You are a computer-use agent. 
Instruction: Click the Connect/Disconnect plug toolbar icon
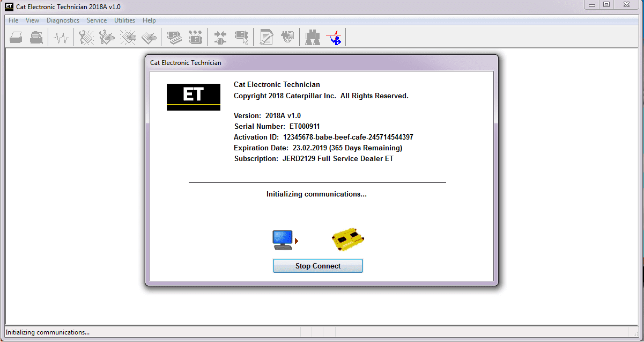[220, 38]
